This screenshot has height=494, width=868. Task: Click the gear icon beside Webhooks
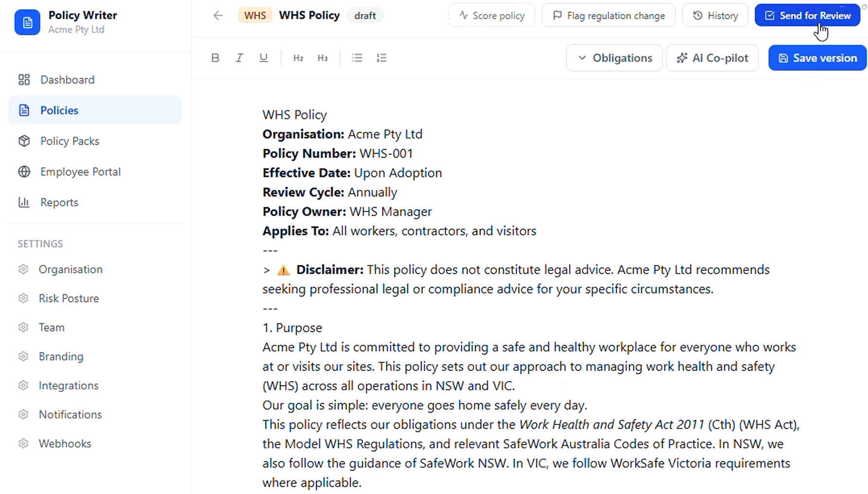23,444
